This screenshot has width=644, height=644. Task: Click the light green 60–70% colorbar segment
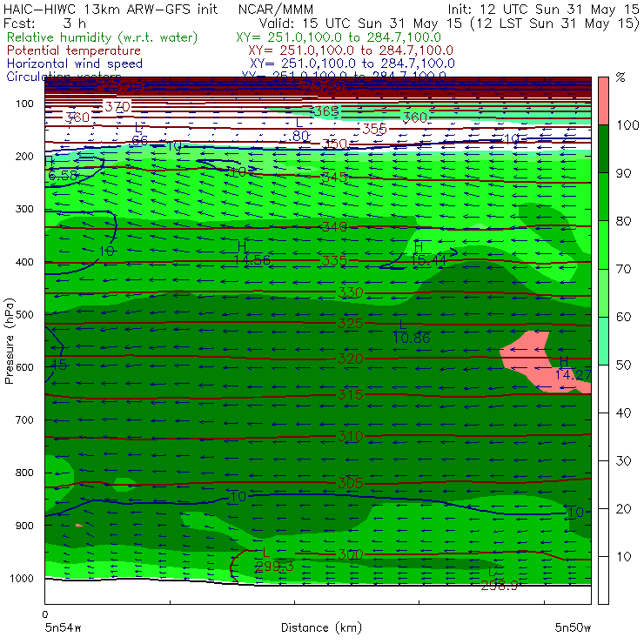pyautogui.click(x=603, y=292)
